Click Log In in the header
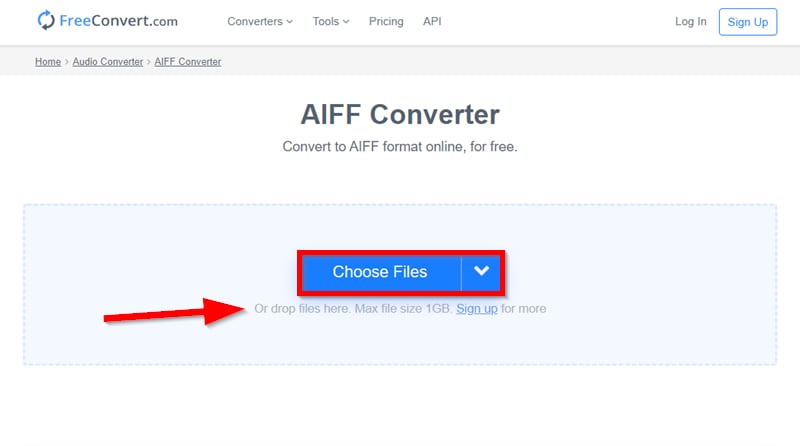The width and height of the screenshot is (800, 446). click(x=690, y=21)
